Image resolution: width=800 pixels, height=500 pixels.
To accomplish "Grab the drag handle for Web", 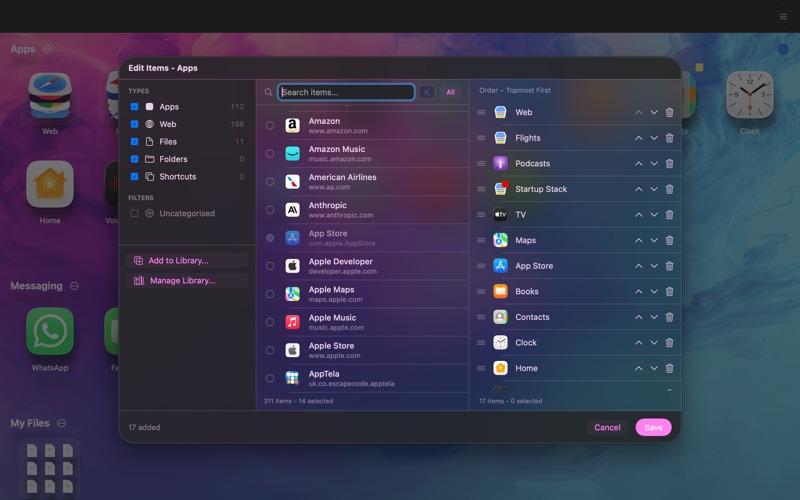I will (x=481, y=112).
